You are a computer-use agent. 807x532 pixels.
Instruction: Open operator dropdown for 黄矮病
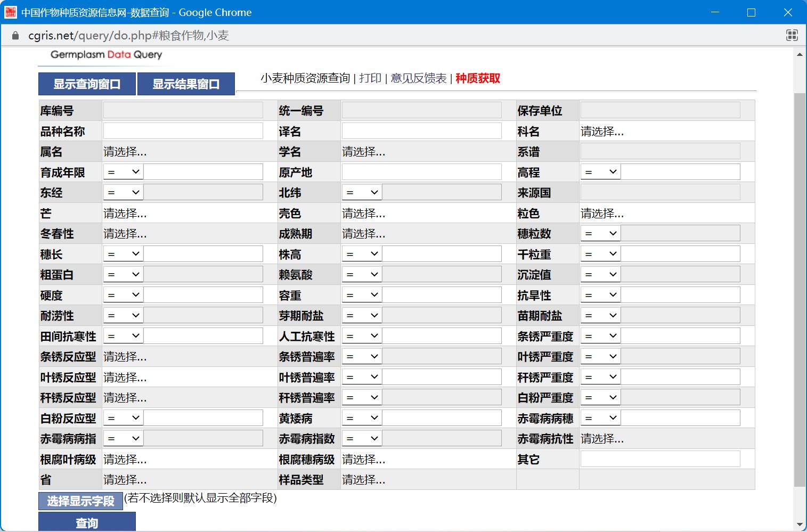(x=362, y=418)
